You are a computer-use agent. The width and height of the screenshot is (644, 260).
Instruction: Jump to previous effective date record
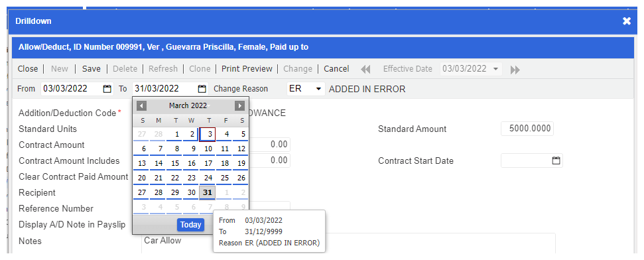(x=365, y=70)
